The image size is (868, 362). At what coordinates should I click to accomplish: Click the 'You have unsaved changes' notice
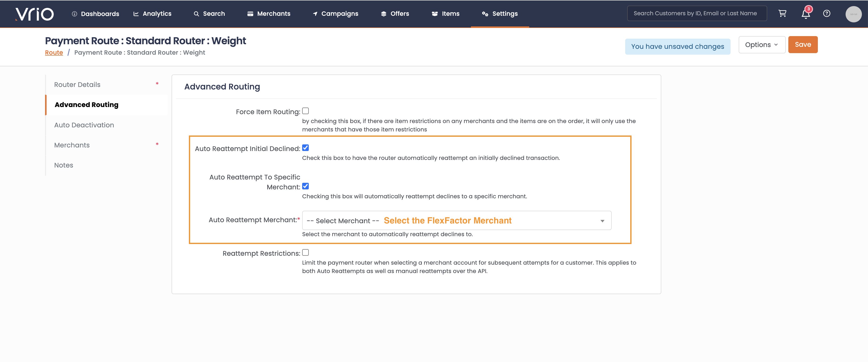pyautogui.click(x=677, y=47)
